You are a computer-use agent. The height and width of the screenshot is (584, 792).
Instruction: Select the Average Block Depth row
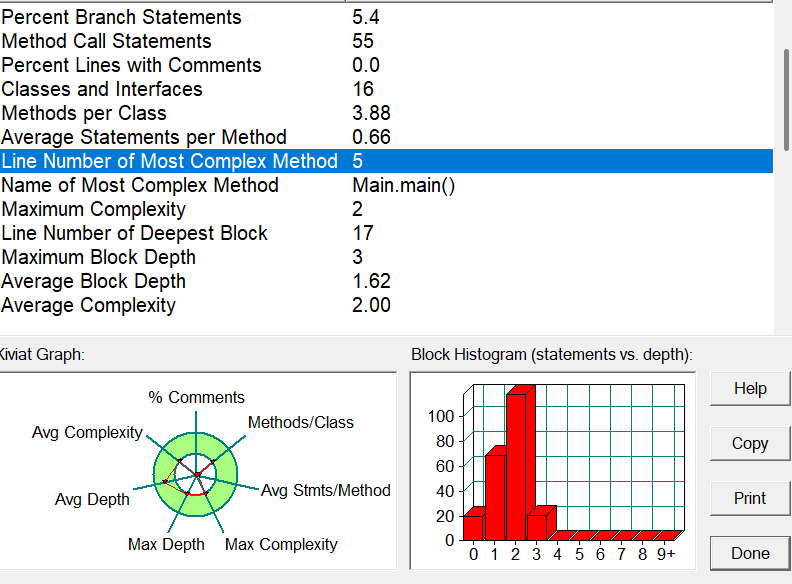(x=386, y=281)
